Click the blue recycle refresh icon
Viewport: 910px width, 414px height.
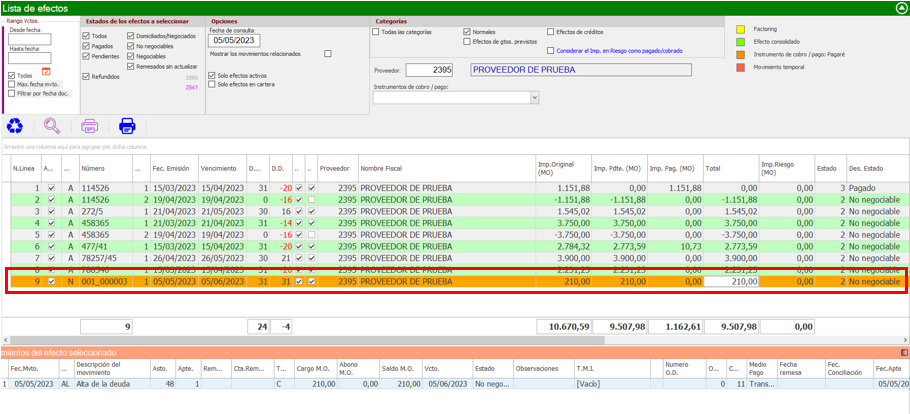tap(15, 126)
